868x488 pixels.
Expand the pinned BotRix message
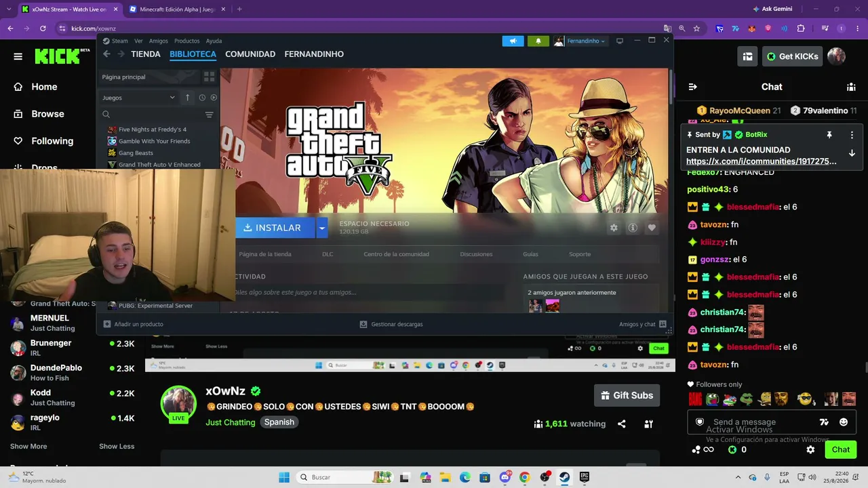click(x=852, y=153)
